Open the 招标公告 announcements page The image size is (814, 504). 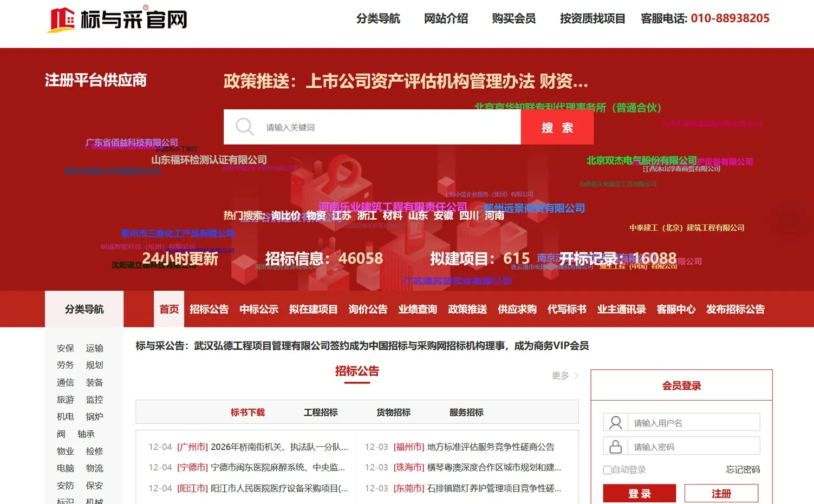pos(209,309)
